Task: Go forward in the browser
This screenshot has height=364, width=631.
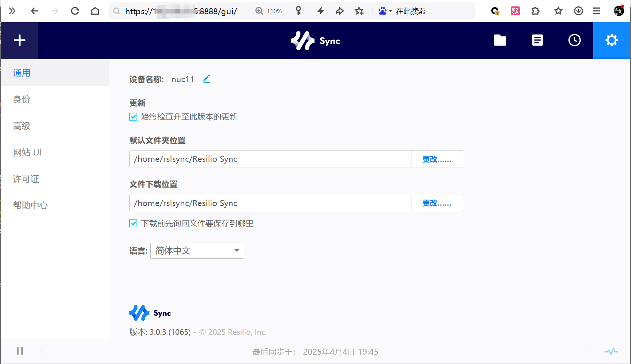Action: point(55,11)
